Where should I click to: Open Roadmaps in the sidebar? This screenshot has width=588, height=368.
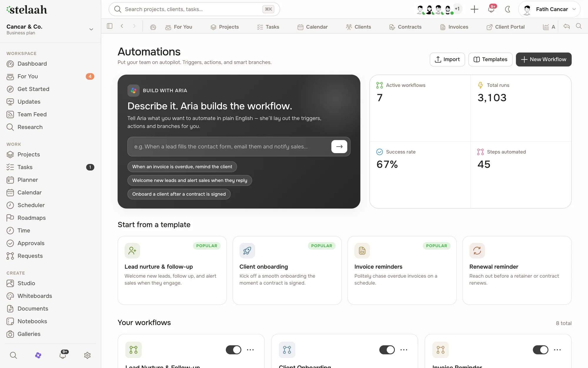tap(50, 218)
